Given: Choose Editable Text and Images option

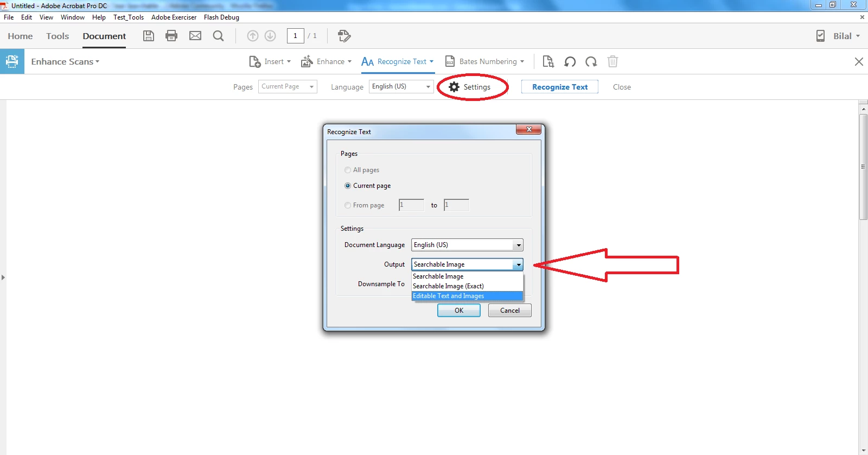Looking at the screenshot, I should (x=467, y=296).
